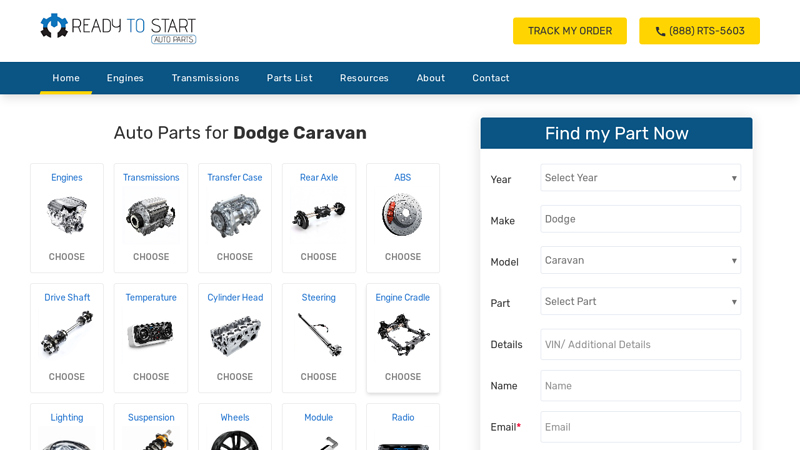Open the Parts List menu item
800x450 pixels.
click(289, 78)
